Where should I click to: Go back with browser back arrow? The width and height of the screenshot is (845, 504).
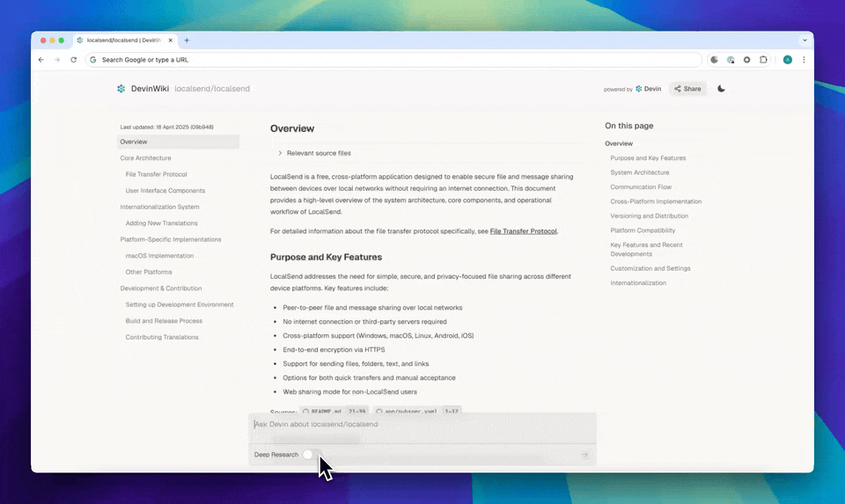coord(41,60)
